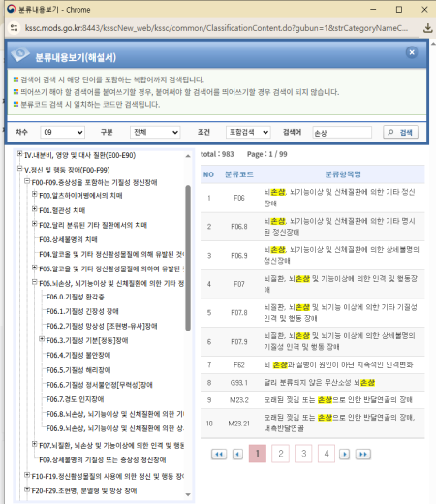Open site information icon in address bar
The height and width of the screenshot is (504, 436).
[15, 28]
